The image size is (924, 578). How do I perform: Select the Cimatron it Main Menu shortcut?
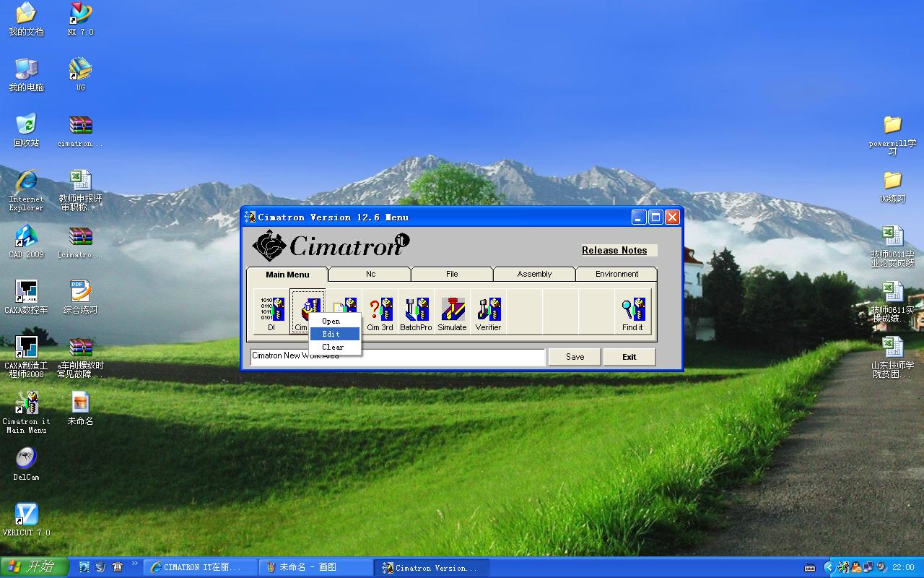pos(26,413)
